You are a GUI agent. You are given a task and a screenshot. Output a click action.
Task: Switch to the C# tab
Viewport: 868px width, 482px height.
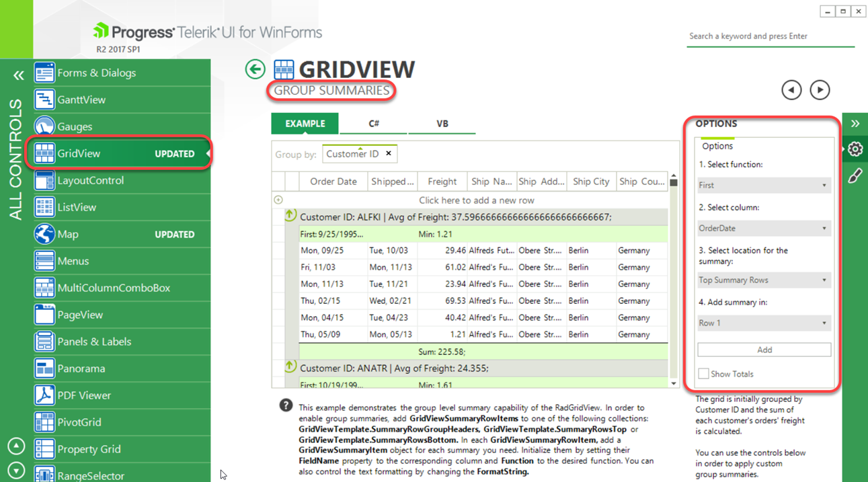[x=374, y=124]
